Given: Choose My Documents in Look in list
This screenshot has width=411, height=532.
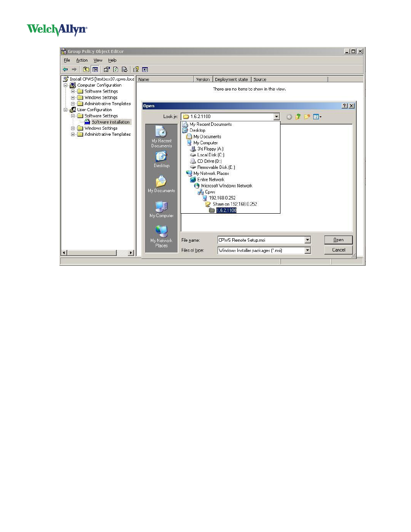Looking at the screenshot, I should pyautogui.click(x=207, y=137).
